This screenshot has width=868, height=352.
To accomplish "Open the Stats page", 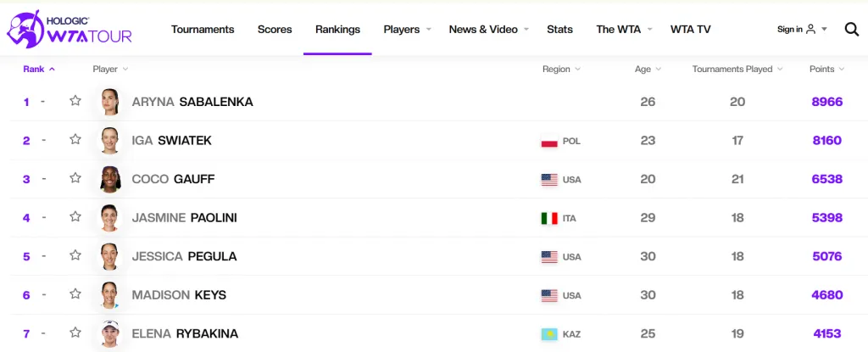I will pyautogui.click(x=559, y=30).
